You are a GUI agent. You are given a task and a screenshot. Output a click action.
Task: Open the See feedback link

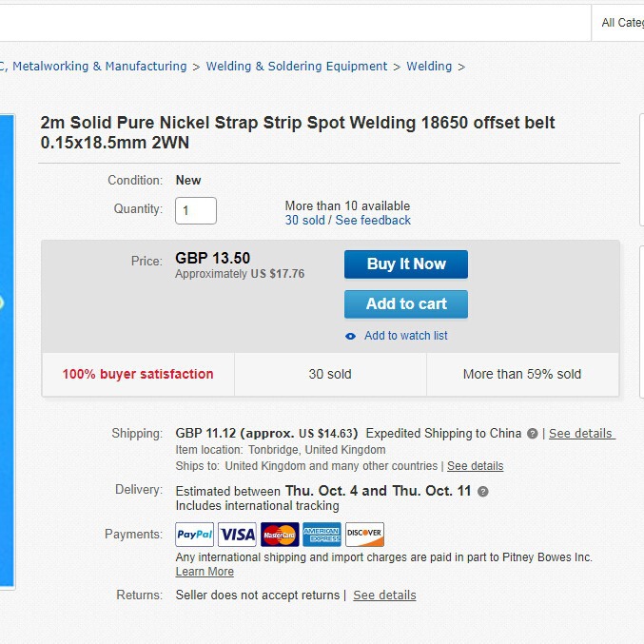click(x=373, y=221)
